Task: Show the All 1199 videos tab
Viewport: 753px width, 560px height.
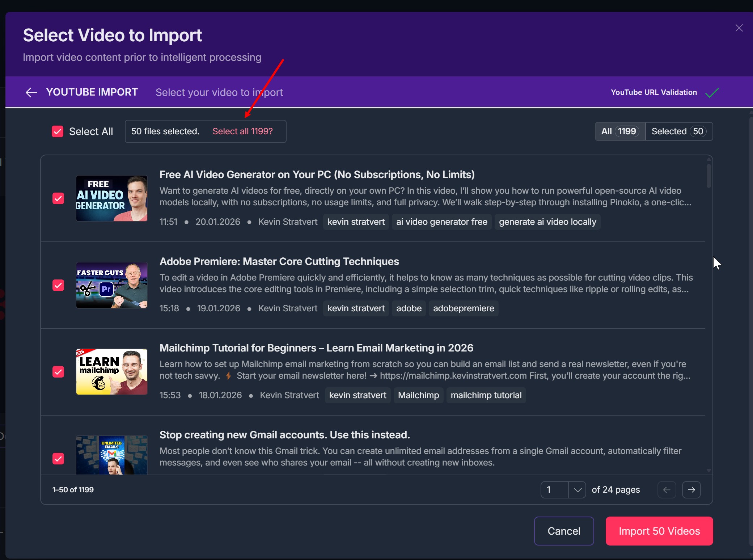Action: coord(620,131)
